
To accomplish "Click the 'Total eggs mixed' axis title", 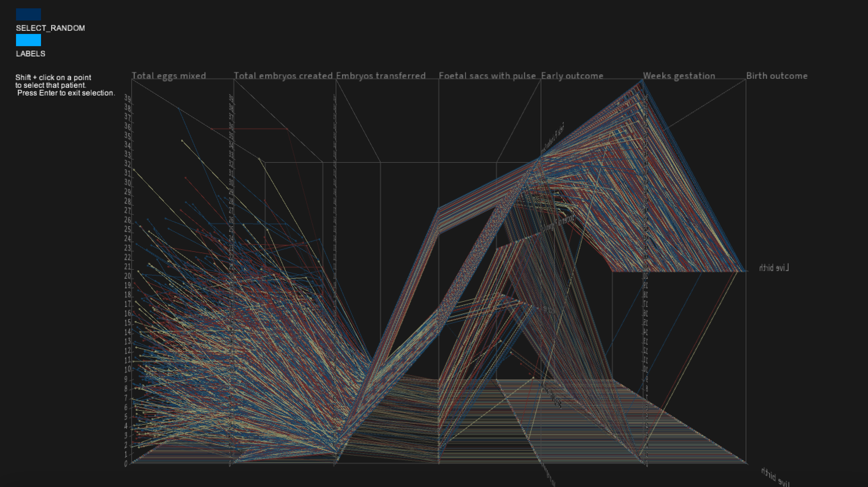I will [x=168, y=76].
